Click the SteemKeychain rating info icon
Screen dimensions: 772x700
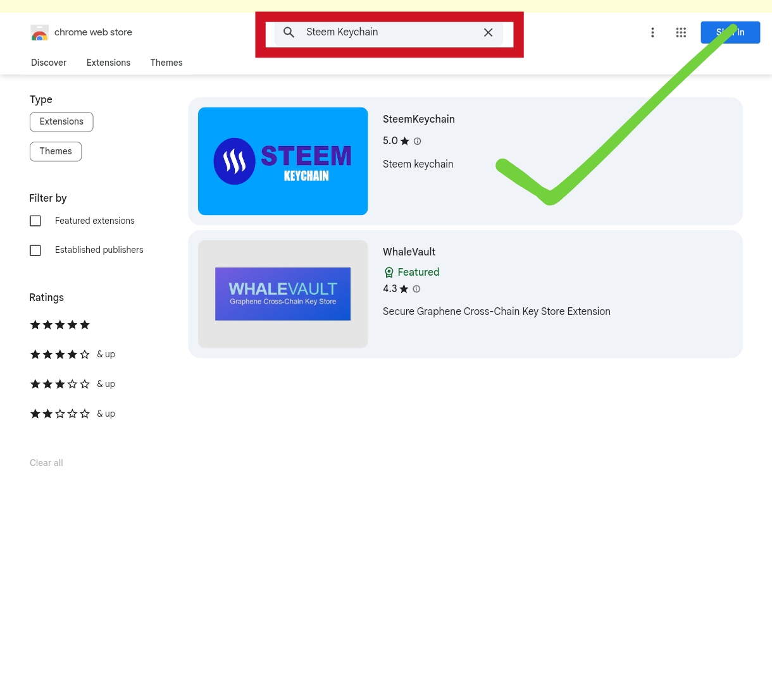click(x=418, y=141)
